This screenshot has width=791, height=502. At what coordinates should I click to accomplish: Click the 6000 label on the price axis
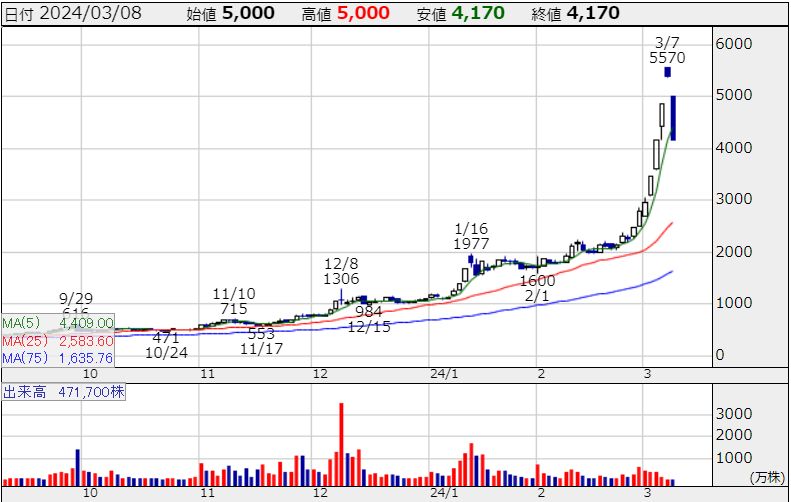(x=733, y=44)
